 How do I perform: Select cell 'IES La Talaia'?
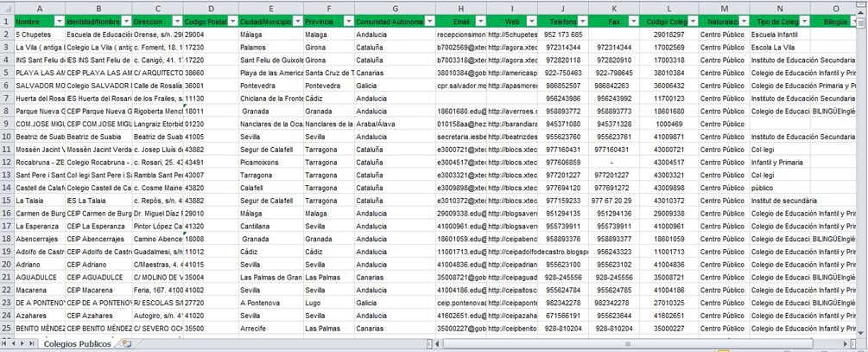(98, 200)
